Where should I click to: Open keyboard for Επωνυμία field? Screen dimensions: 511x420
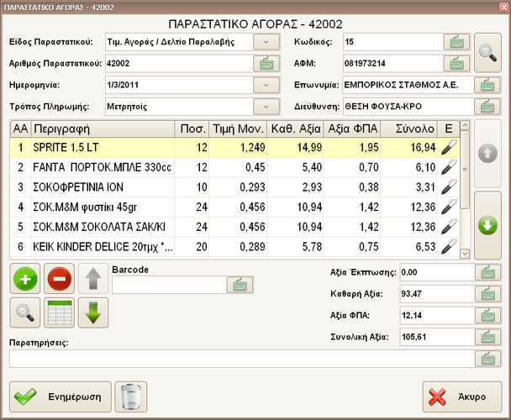487,85
